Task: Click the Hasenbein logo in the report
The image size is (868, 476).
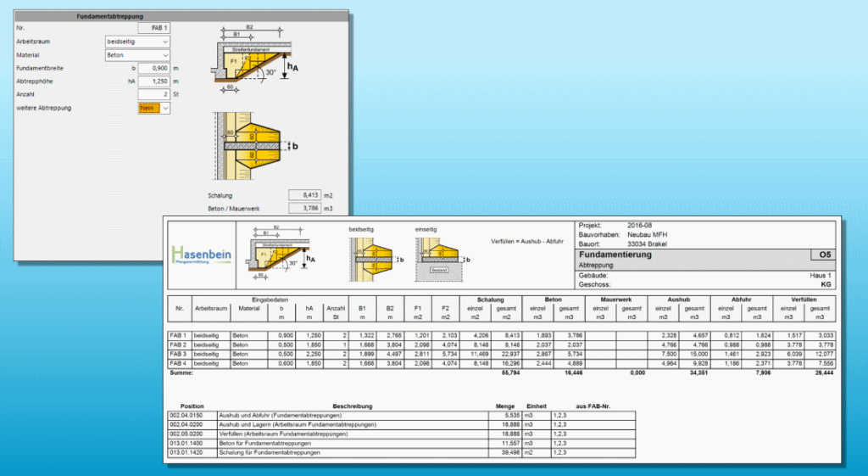Action: 202,255
